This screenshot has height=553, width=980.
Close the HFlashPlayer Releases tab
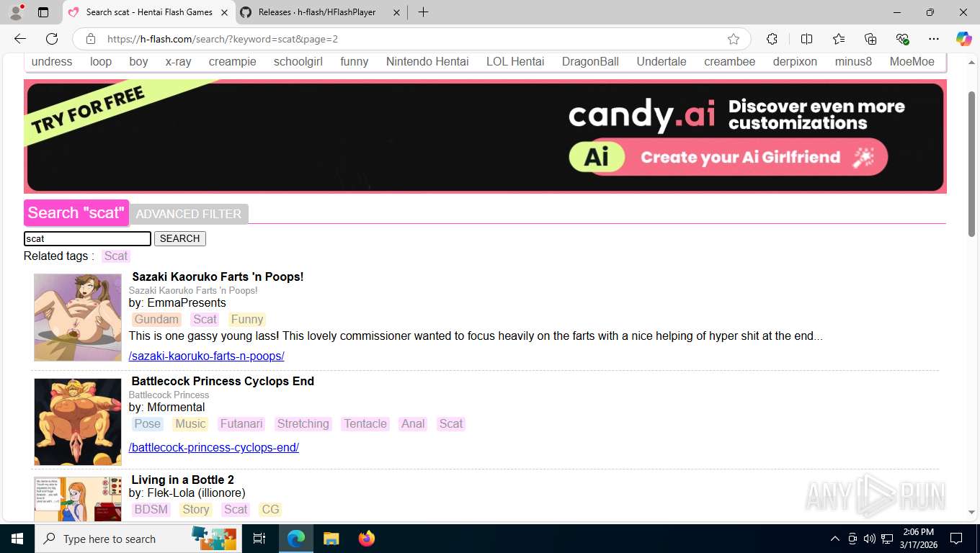pos(396,12)
